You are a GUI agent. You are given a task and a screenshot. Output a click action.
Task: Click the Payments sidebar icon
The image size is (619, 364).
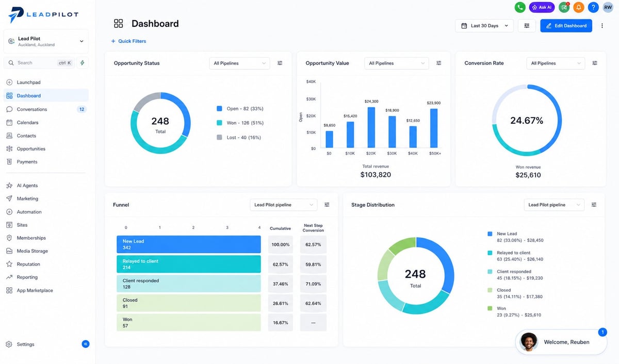9,161
